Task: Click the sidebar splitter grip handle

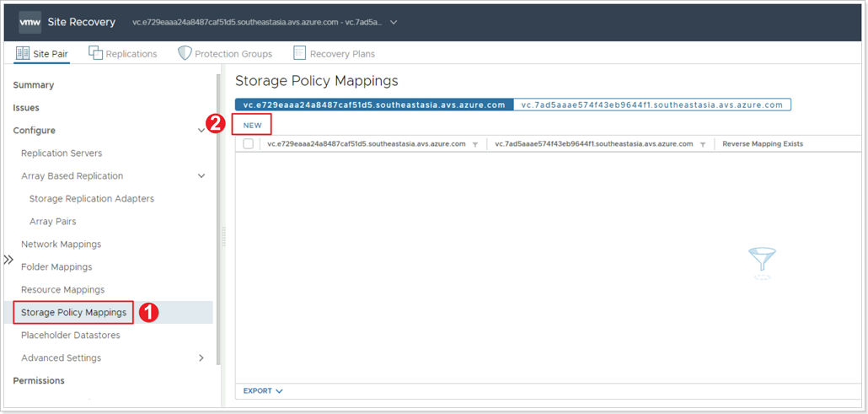Action: pyautogui.click(x=223, y=237)
